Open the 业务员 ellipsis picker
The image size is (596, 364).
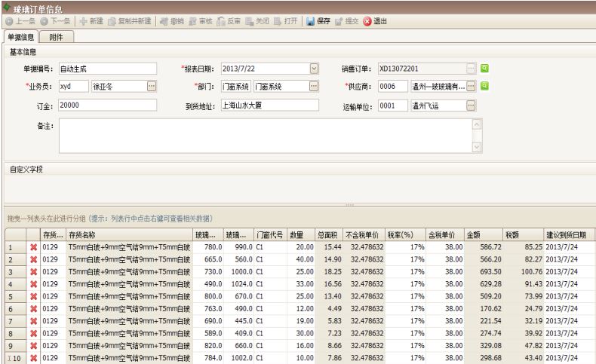[x=152, y=87]
